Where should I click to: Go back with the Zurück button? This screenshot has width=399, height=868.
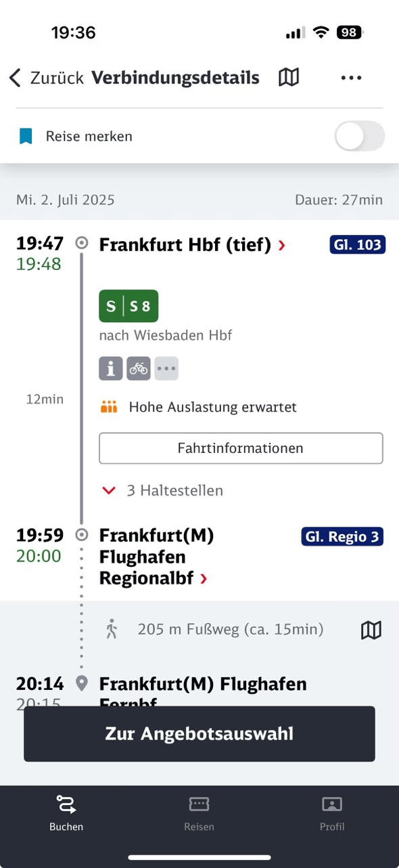46,78
